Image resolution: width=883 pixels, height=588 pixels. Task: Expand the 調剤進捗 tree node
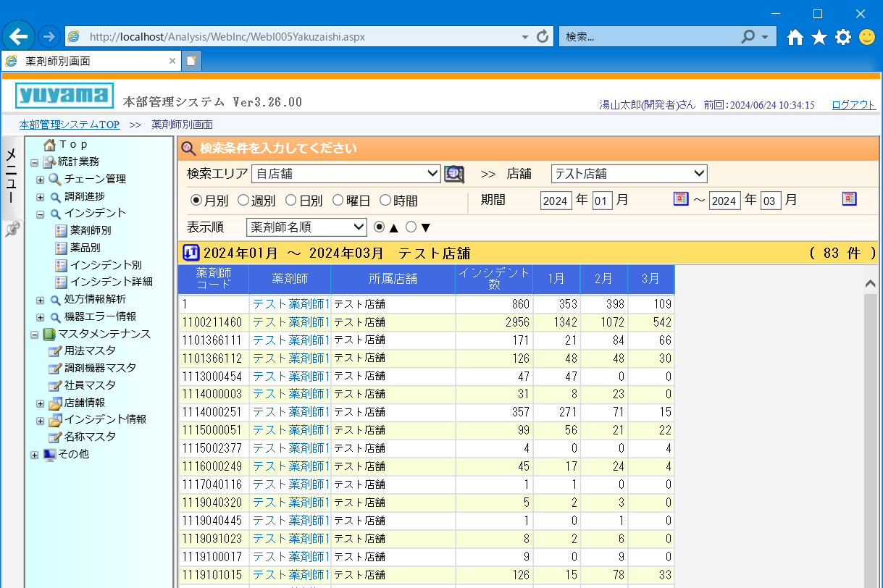click(41, 196)
